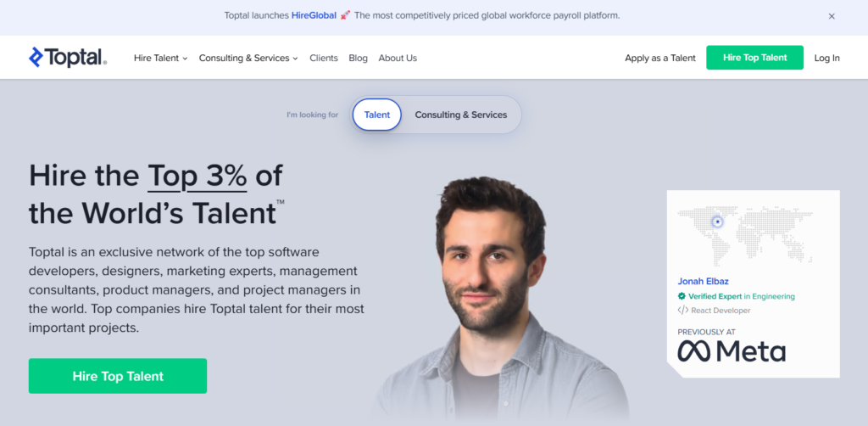The image size is (868, 426).
Task: Open the Clients page
Action: pyautogui.click(x=324, y=59)
